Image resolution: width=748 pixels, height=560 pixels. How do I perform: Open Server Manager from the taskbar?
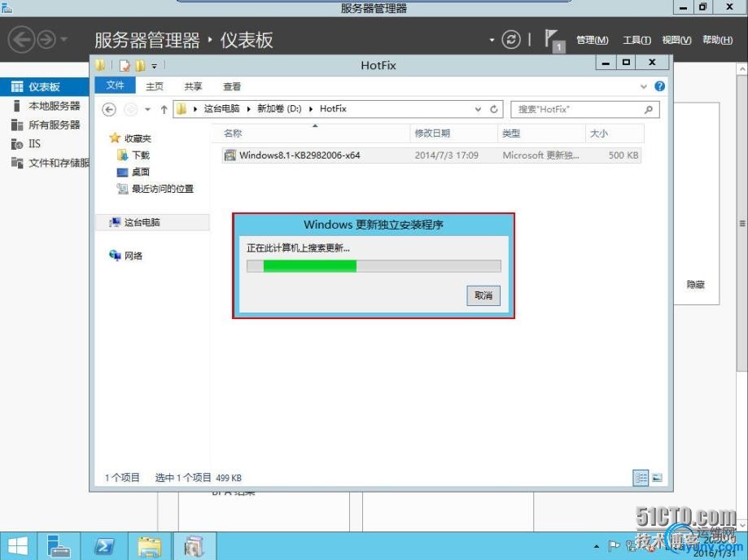pos(59,546)
